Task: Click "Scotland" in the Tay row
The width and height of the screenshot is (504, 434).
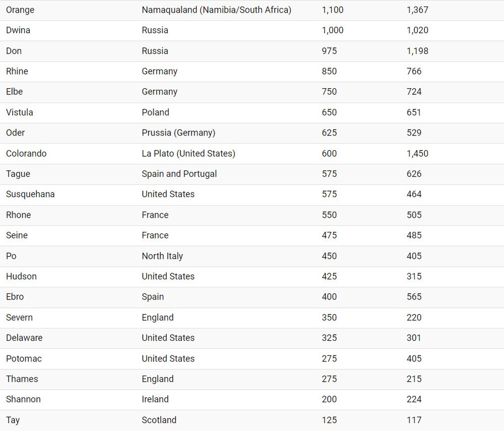Action: (x=159, y=420)
